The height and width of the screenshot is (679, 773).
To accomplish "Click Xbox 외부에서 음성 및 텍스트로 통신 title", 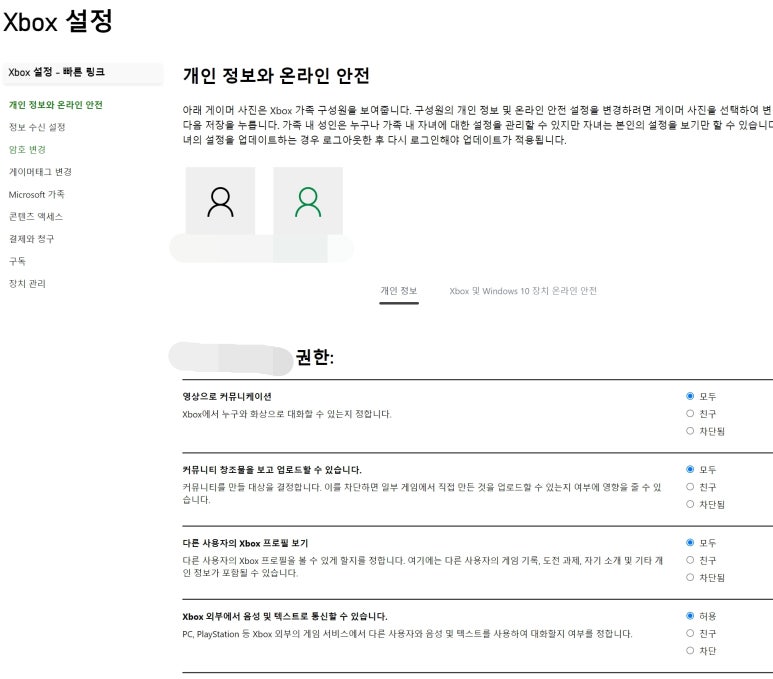I will 284,616.
